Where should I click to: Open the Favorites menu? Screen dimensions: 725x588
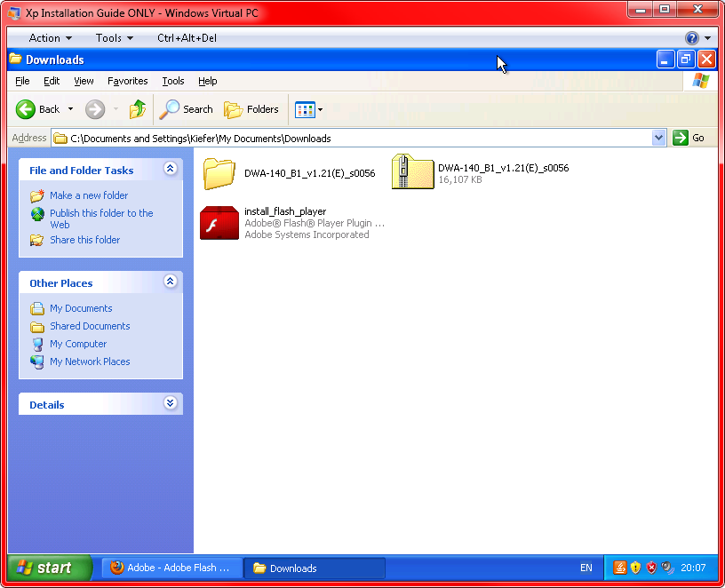[x=128, y=81]
